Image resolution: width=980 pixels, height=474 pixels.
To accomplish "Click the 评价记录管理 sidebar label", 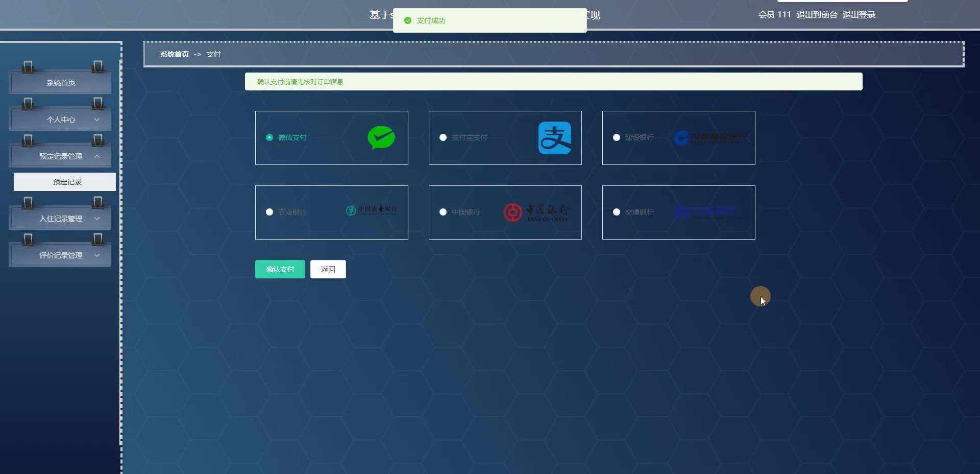I will coord(61,255).
